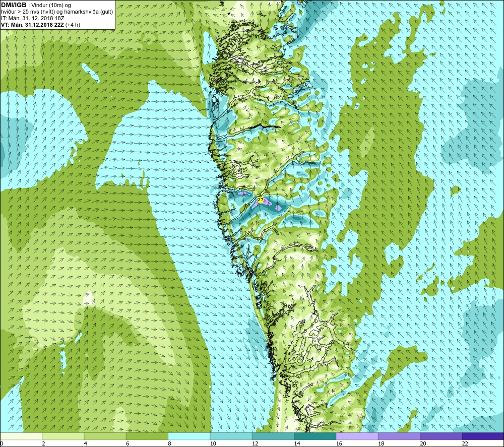Select the 12–14 m/s teal legend swatch
This screenshot has height=447, width=504.
(273, 436)
